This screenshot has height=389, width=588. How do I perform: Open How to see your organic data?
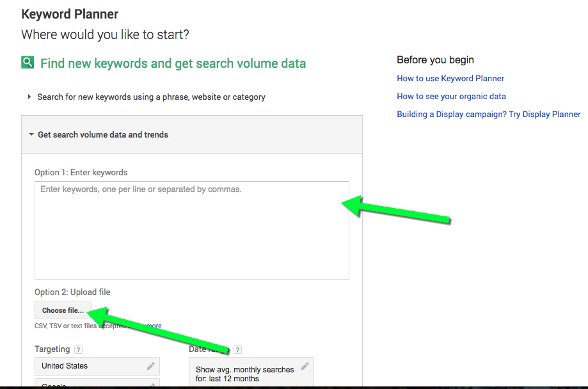tap(451, 97)
